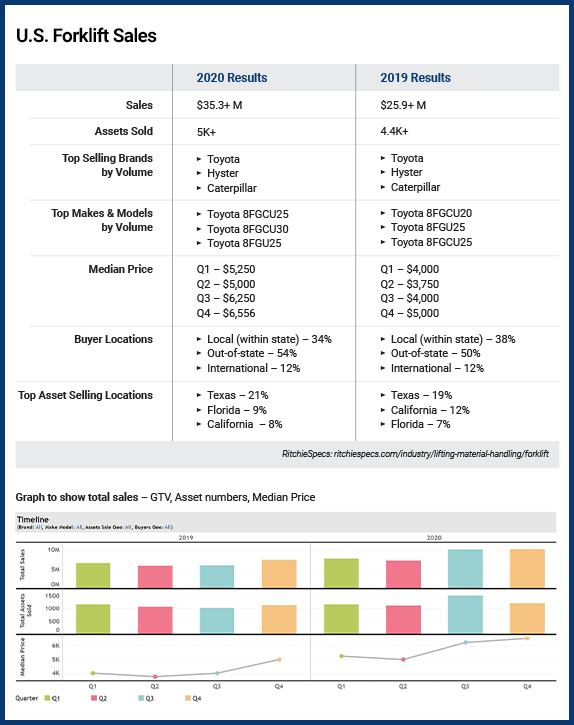
Task: Click the U.S. Forklift Sales title
Action: 86,36
